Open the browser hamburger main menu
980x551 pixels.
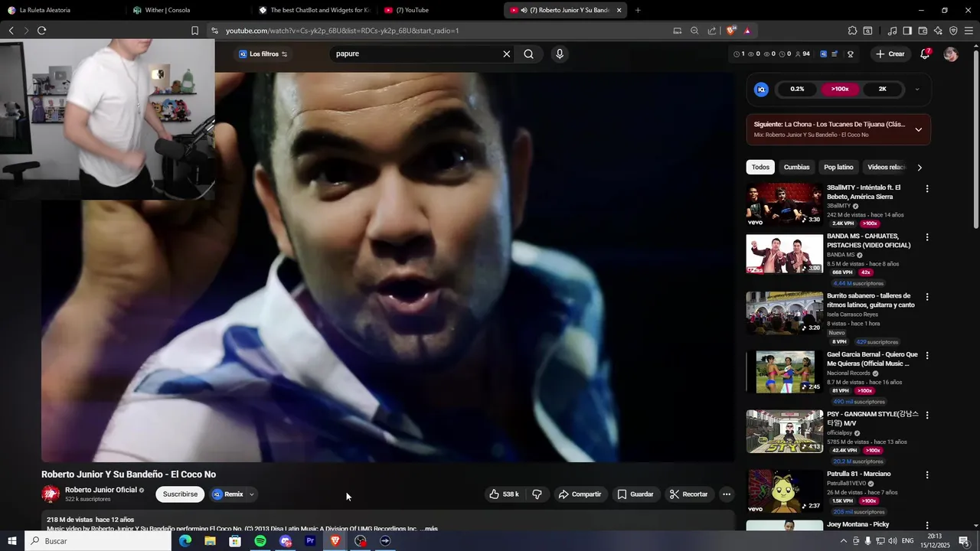[x=969, y=31]
